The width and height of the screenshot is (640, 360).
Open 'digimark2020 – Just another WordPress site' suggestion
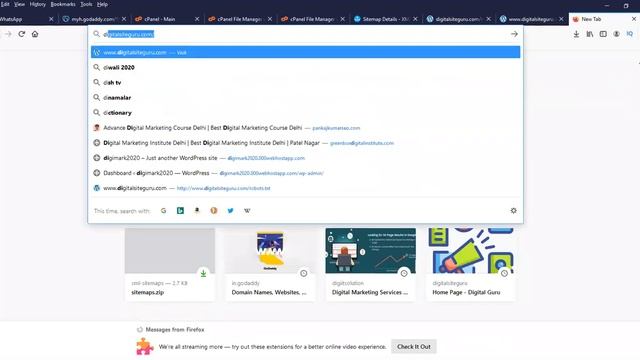(305, 158)
